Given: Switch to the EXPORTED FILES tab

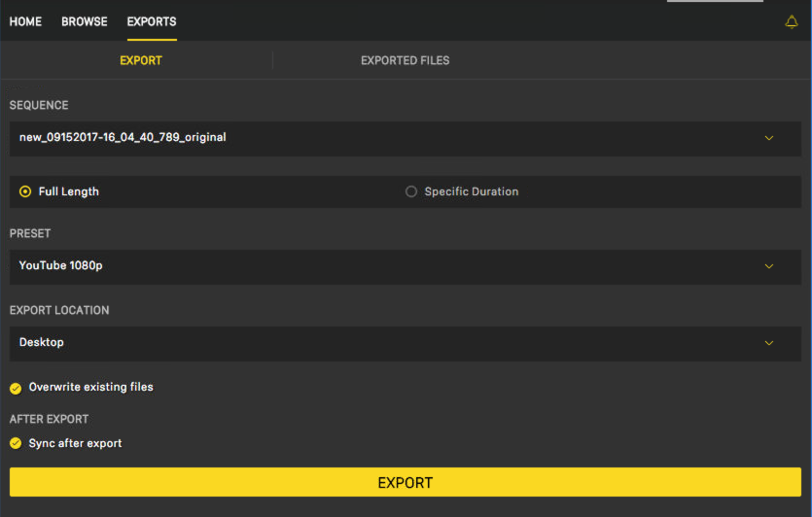Looking at the screenshot, I should (405, 60).
